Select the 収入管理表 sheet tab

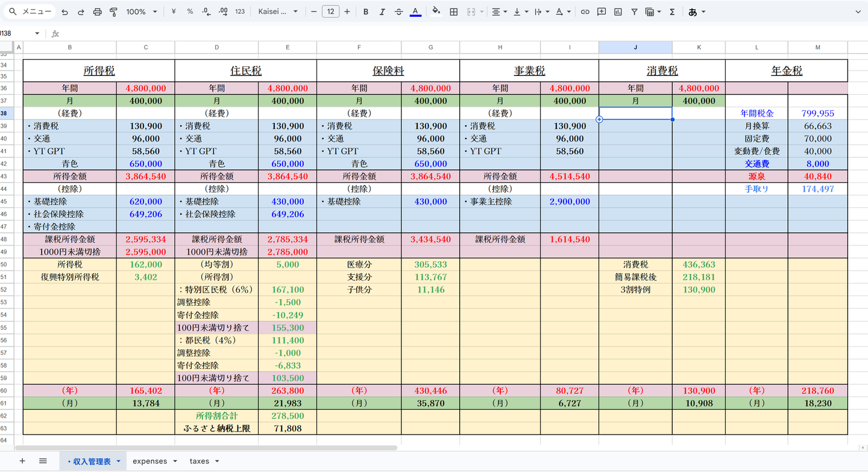click(93, 461)
